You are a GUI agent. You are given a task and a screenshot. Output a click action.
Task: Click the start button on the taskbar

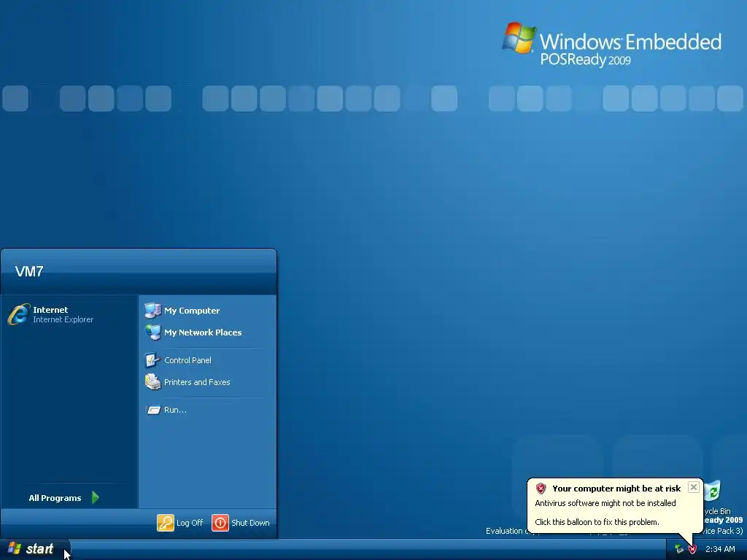coord(35,549)
